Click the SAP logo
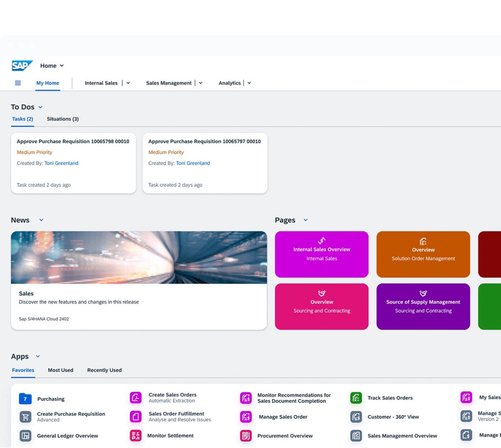Image resolution: width=501 pixels, height=448 pixels. point(22,66)
